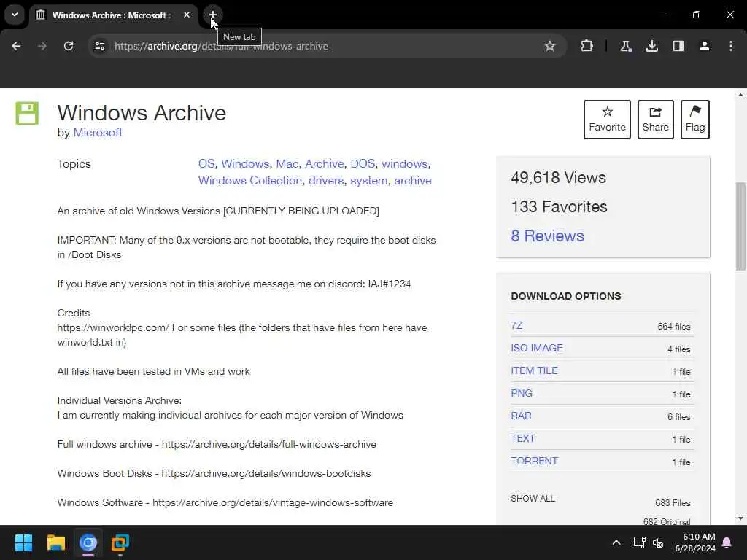This screenshot has width=747, height=560.
Task: Open the muted volume tray icon
Action: (658, 542)
